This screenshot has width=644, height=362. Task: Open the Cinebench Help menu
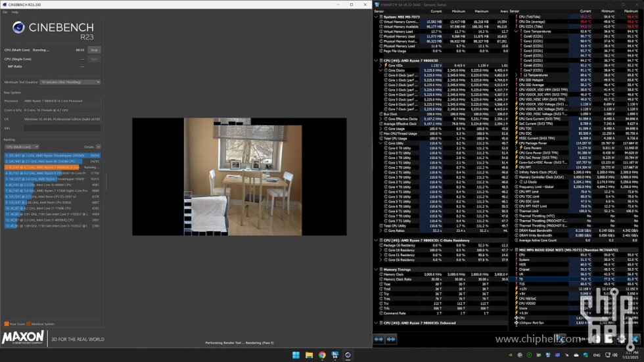tap(14, 12)
